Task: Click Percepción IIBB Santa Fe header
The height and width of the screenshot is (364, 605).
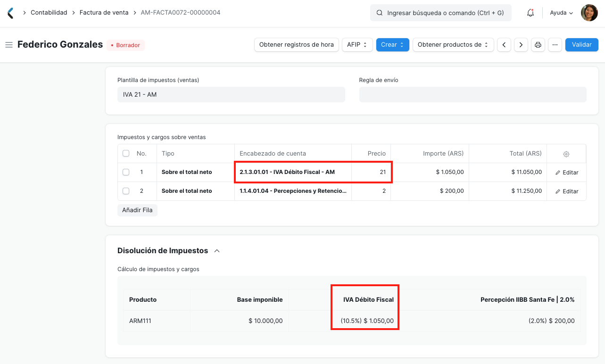Action: (x=527, y=300)
